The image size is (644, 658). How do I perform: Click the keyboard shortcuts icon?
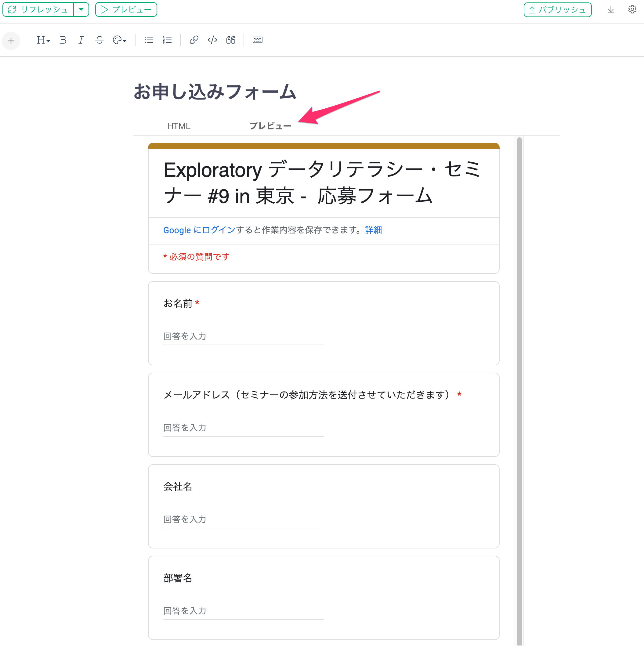click(x=257, y=40)
